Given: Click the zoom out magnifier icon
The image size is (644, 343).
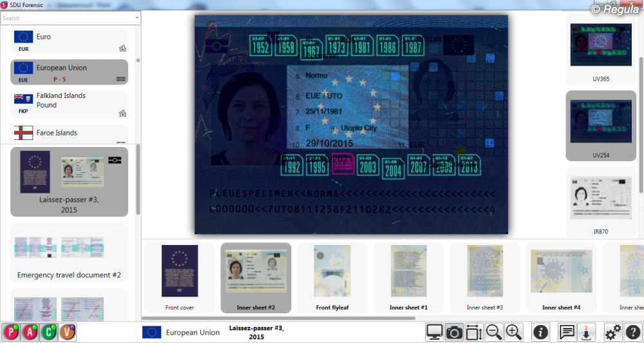Looking at the screenshot, I should (x=494, y=332).
